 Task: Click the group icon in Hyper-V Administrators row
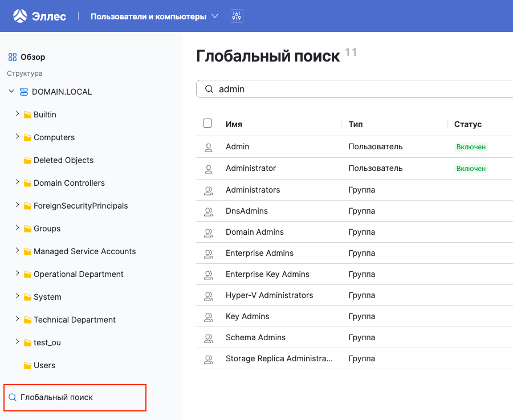209,296
